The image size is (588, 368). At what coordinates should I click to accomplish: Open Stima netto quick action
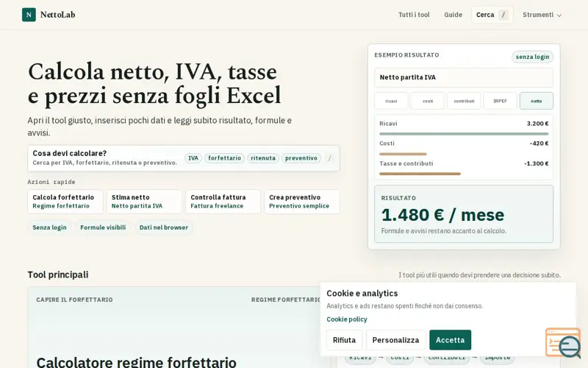[x=144, y=202]
